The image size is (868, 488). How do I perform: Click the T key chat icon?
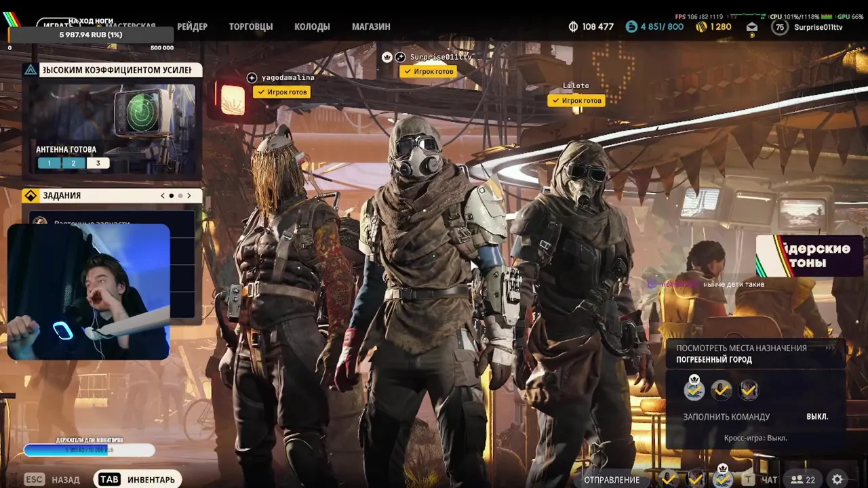pos(748,479)
